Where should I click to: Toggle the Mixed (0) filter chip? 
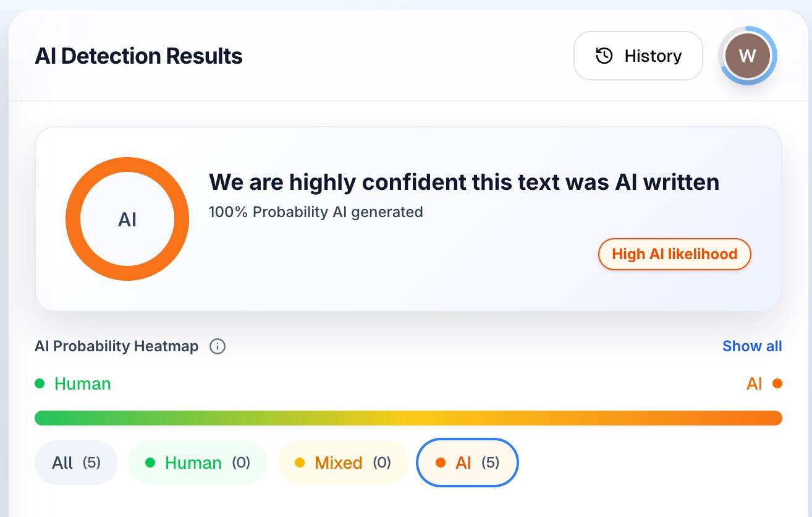[x=343, y=463]
